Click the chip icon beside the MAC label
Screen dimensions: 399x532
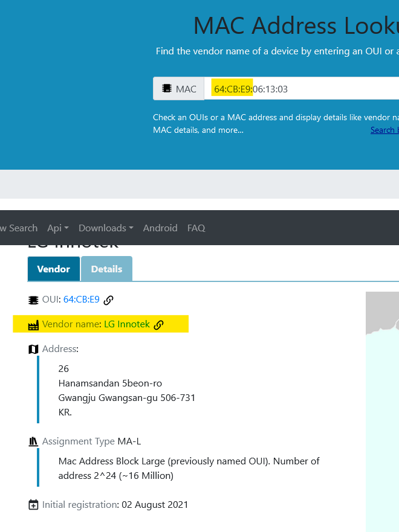click(167, 89)
